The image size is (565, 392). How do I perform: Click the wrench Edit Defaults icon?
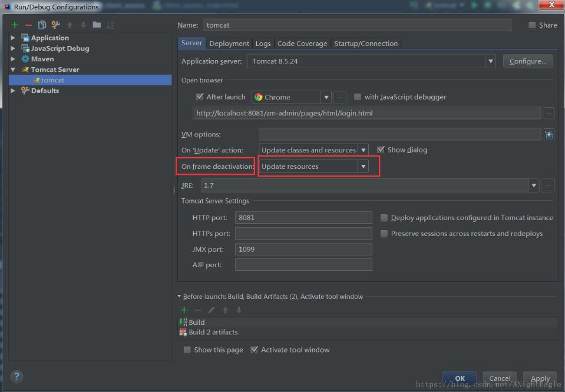pos(55,25)
